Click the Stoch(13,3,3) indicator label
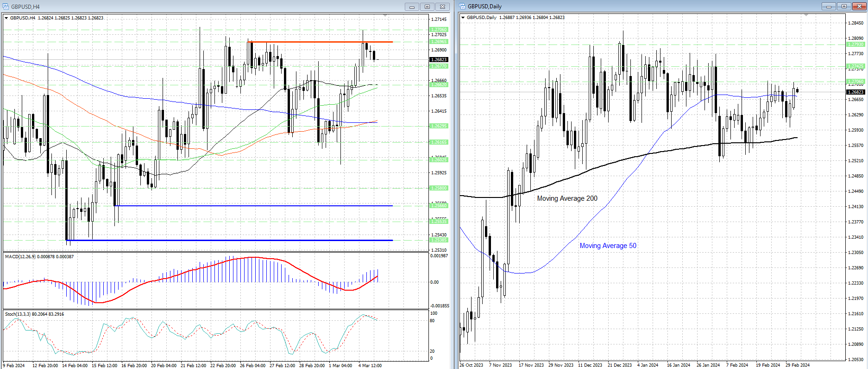This screenshot has width=868, height=369. pos(35,314)
